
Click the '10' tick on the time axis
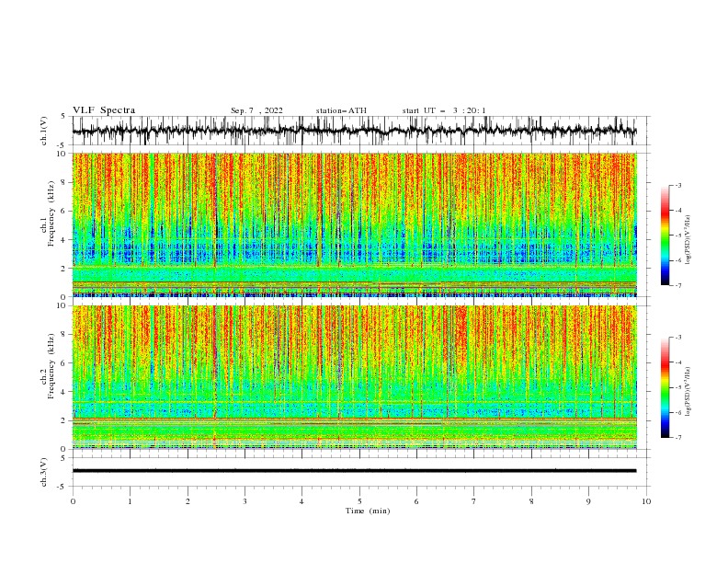(x=646, y=501)
